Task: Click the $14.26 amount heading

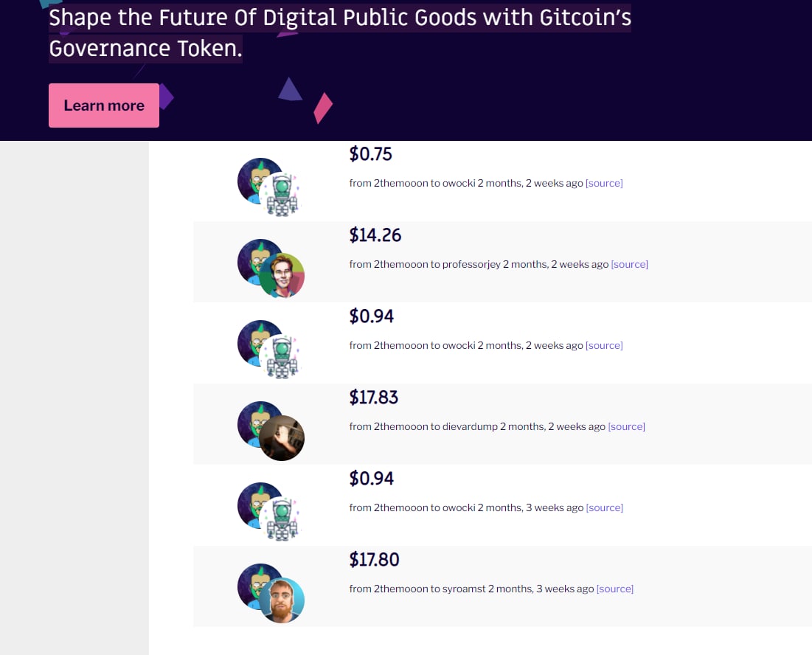Action: click(x=375, y=235)
